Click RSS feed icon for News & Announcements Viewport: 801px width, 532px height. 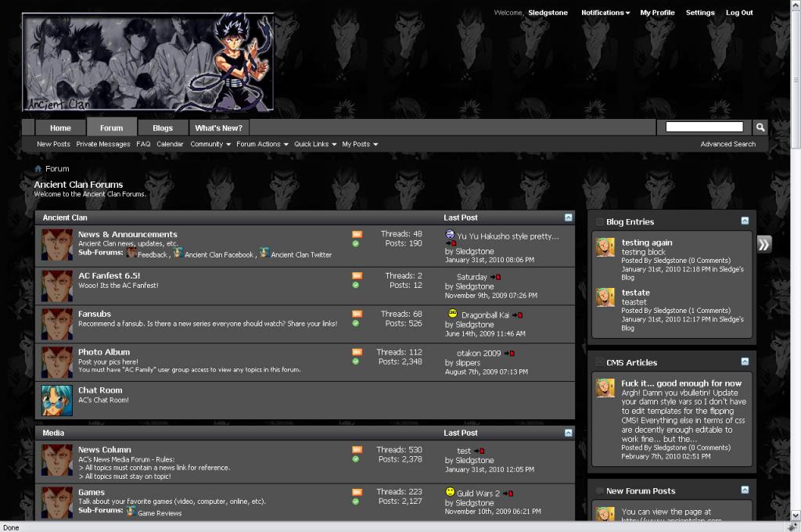357,234
